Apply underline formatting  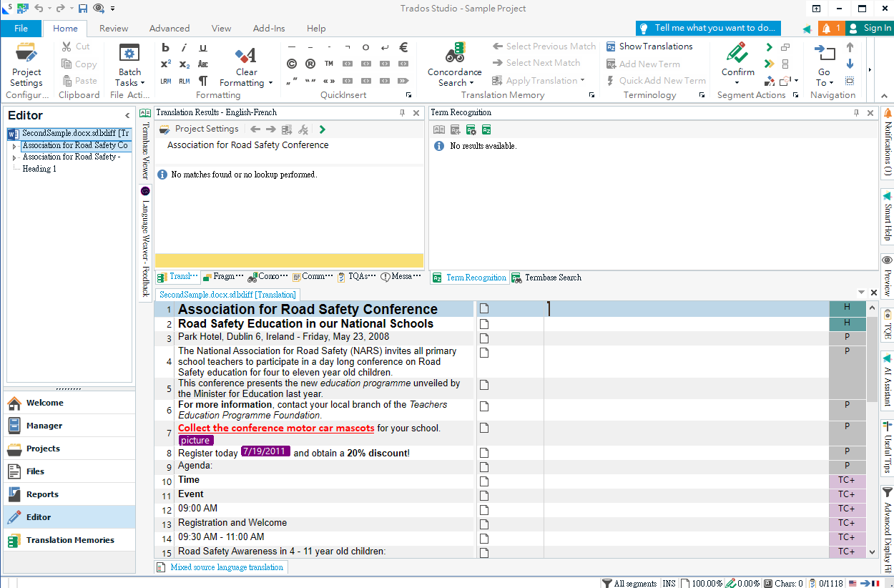click(203, 48)
